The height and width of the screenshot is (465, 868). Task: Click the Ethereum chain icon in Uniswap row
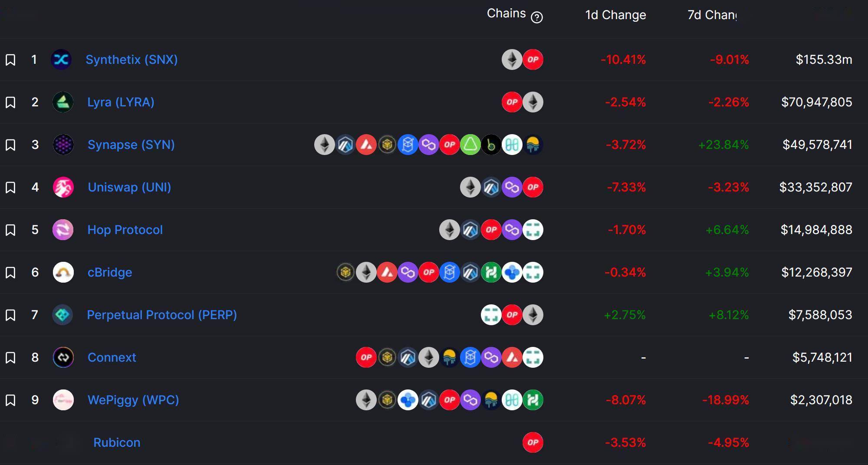(470, 187)
